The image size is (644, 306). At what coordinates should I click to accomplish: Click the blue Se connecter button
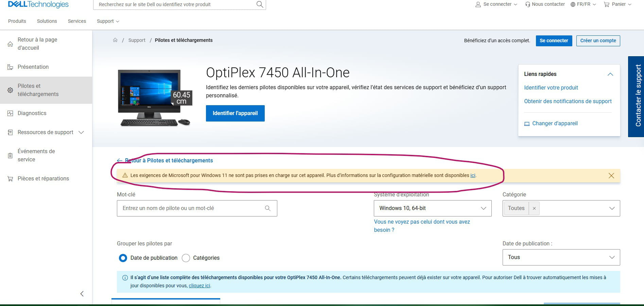coord(554,41)
